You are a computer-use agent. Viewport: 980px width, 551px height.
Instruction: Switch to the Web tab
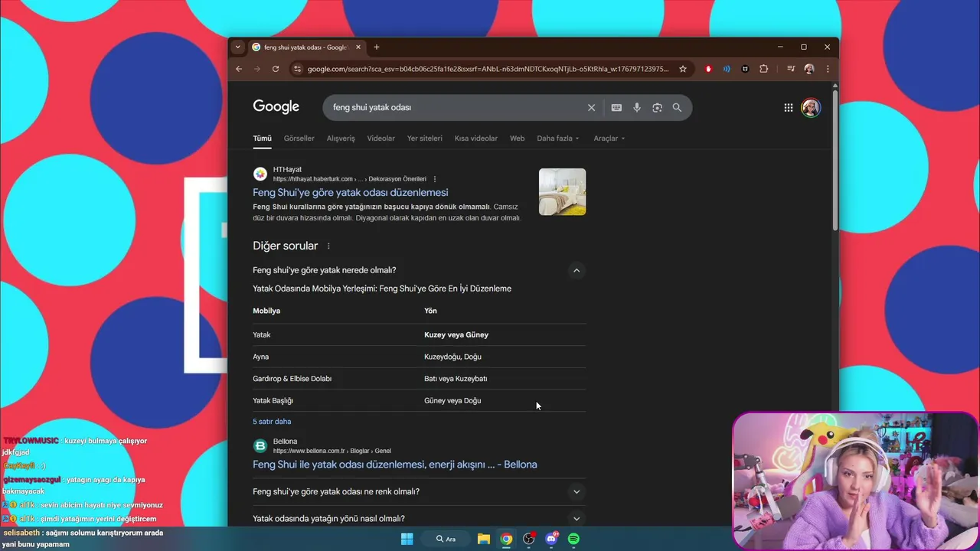point(518,139)
